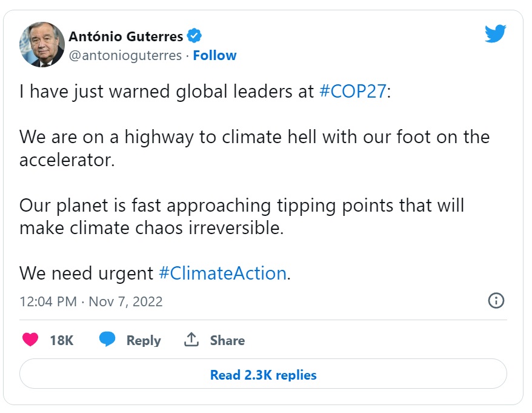Open António Guterres profile photo

click(42, 44)
